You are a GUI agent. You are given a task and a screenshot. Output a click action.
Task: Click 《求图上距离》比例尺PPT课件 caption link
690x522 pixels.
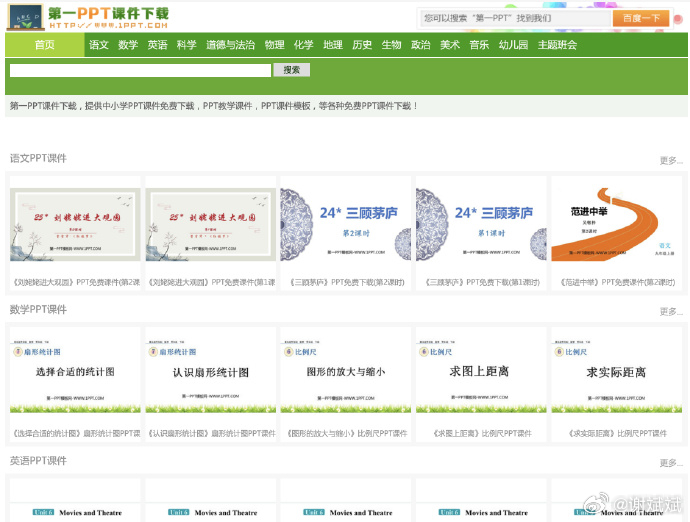point(482,434)
